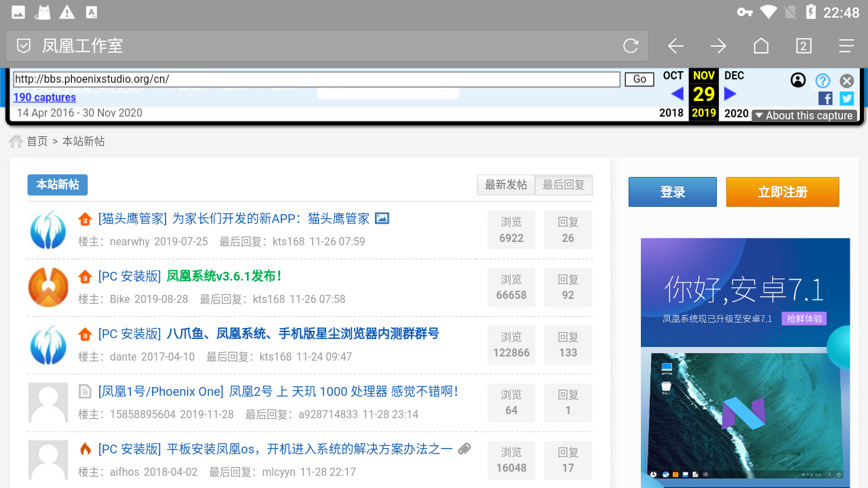Tap the tracking protection shield icon
Image resolution: width=868 pixels, height=488 pixels.
point(24,46)
